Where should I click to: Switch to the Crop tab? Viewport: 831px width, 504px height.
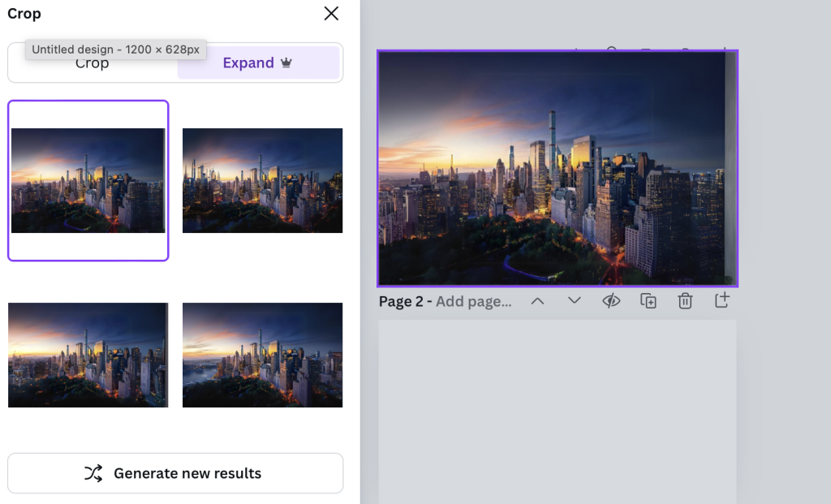pyautogui.click(x=93, y=63)
